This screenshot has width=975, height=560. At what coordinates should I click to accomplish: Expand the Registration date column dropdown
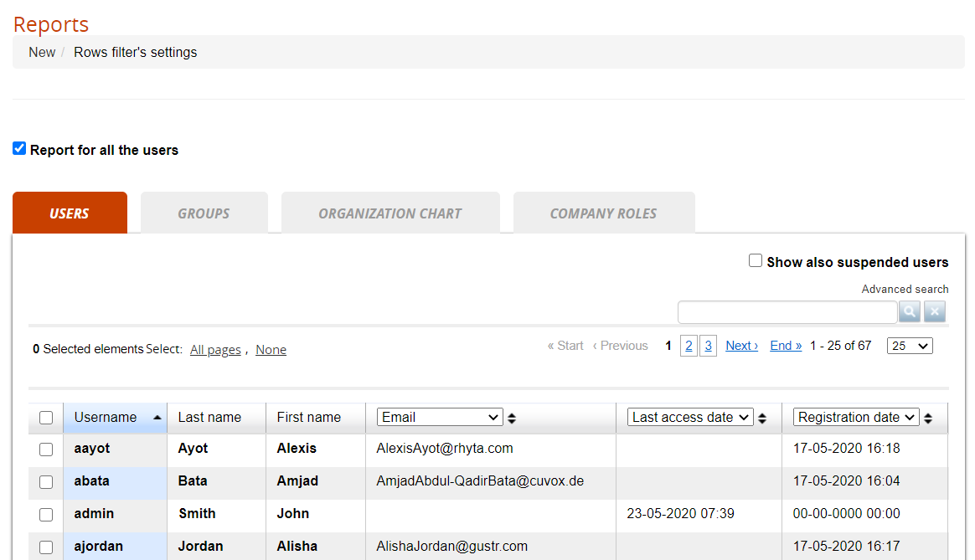click(855, 417)
